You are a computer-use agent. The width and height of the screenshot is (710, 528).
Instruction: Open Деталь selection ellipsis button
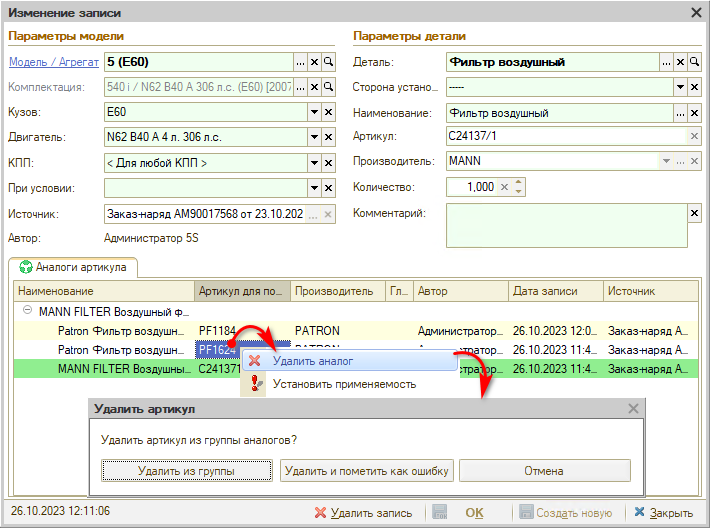tap(666, 62)
